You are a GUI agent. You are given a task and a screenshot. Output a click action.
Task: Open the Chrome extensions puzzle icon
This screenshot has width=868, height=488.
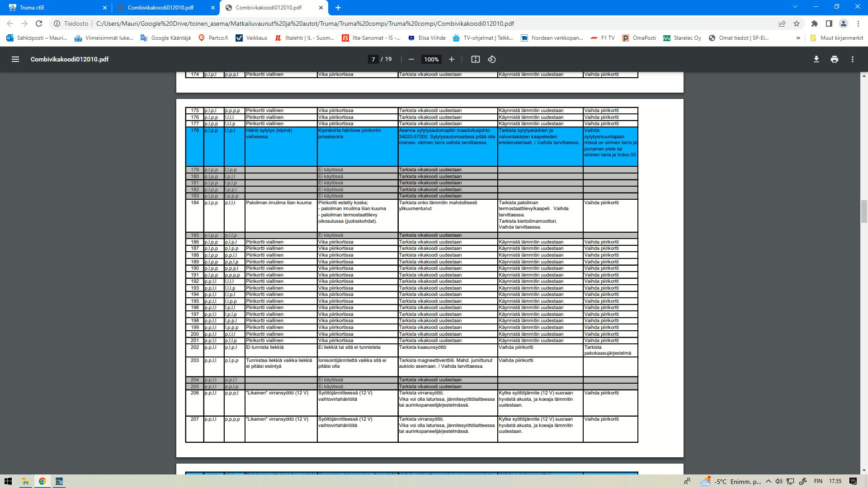coord(815,23)
